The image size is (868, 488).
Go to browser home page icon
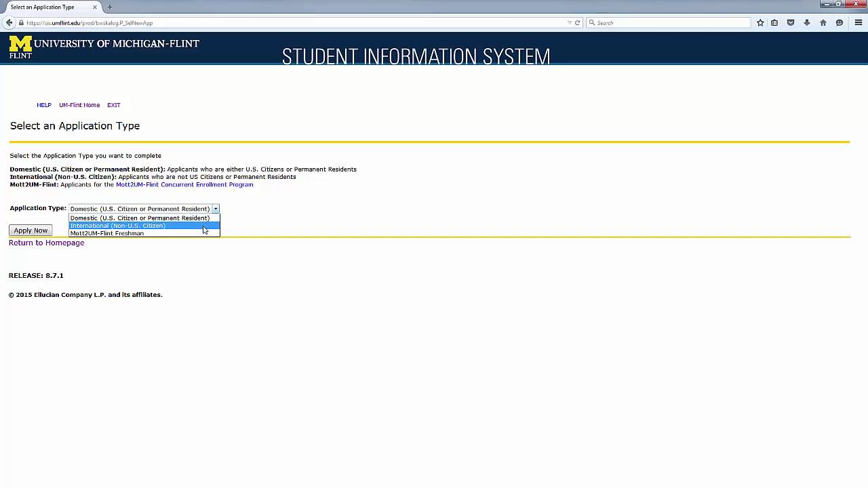point(823,22)
